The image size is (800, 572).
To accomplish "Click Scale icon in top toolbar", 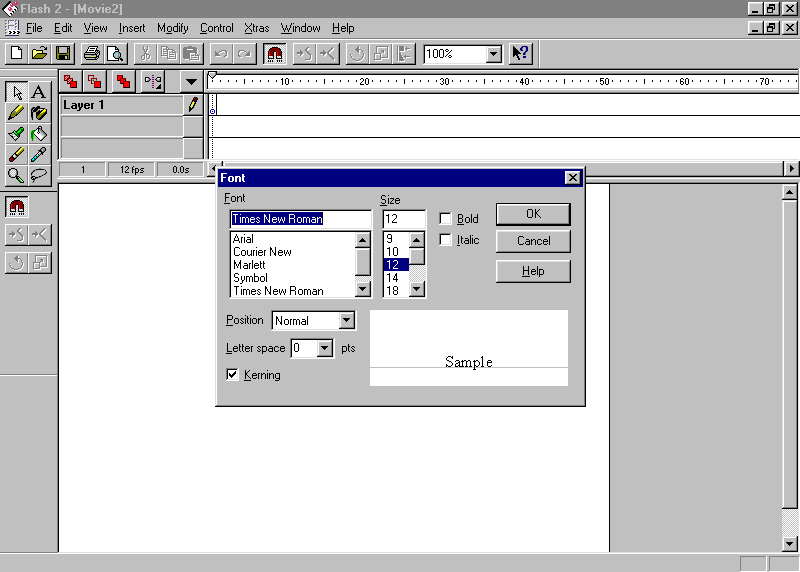I will [x=381, y=54].
